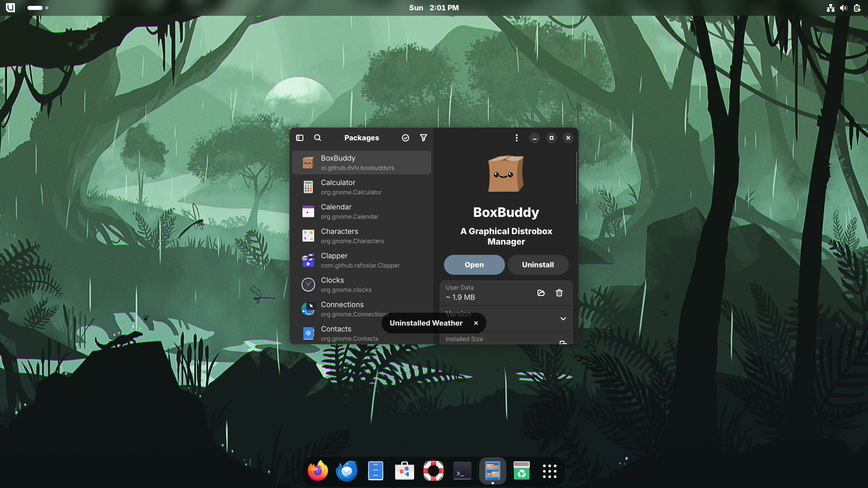Select BoxBuddy in package list
Screen dimensions: 868x488
pyautogui.click(x=362, y=163)
